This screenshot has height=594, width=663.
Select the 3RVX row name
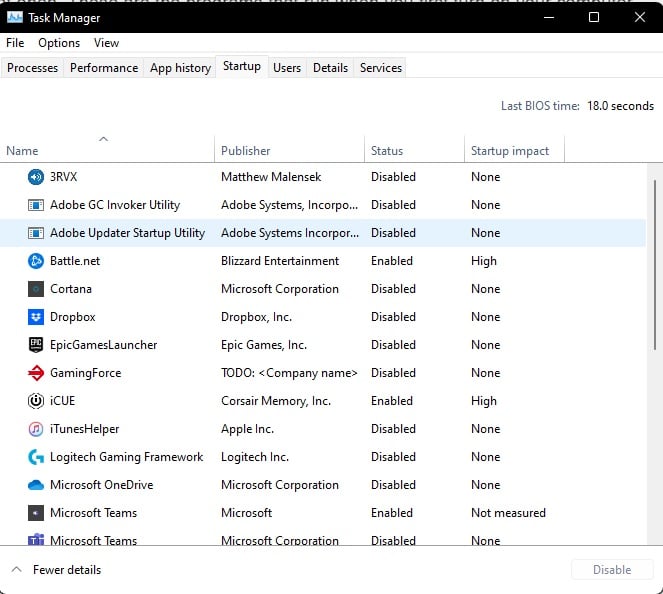(x=63, y=177)
